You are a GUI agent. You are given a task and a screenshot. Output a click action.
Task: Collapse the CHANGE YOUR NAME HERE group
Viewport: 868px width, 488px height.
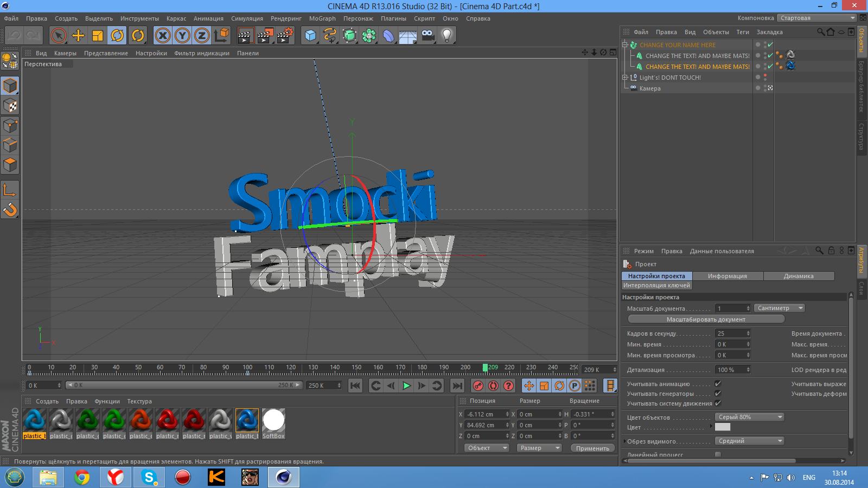tap(625, 45)
